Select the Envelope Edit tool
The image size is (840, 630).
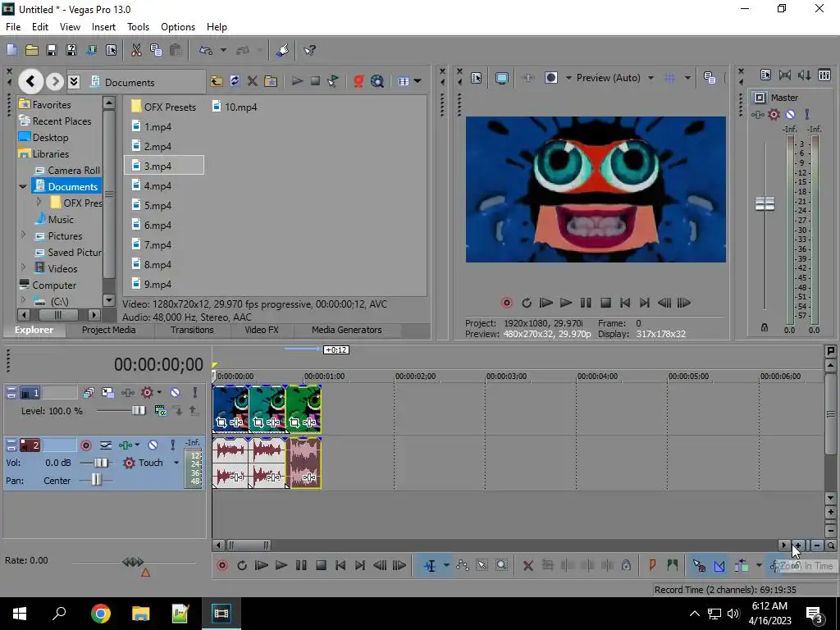point(463,565)
